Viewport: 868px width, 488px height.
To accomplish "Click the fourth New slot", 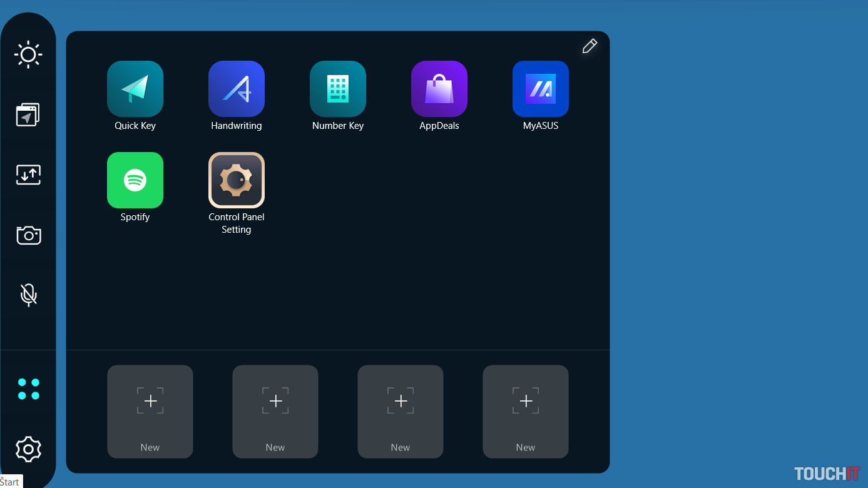I will click(526, 411).
